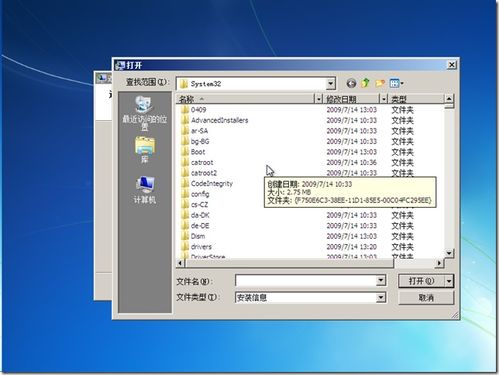The image size is (499, 375).
Task: Click the vertical scrollbar down arrow
Action: [x=449, y=253]
